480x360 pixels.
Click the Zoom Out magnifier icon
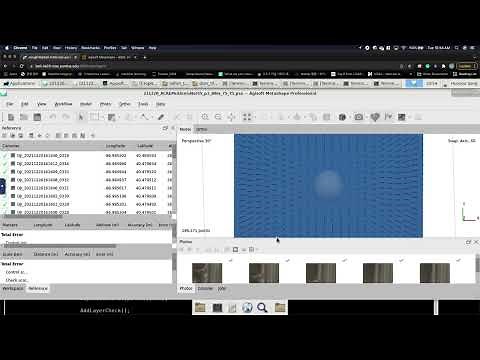point(218,117)
